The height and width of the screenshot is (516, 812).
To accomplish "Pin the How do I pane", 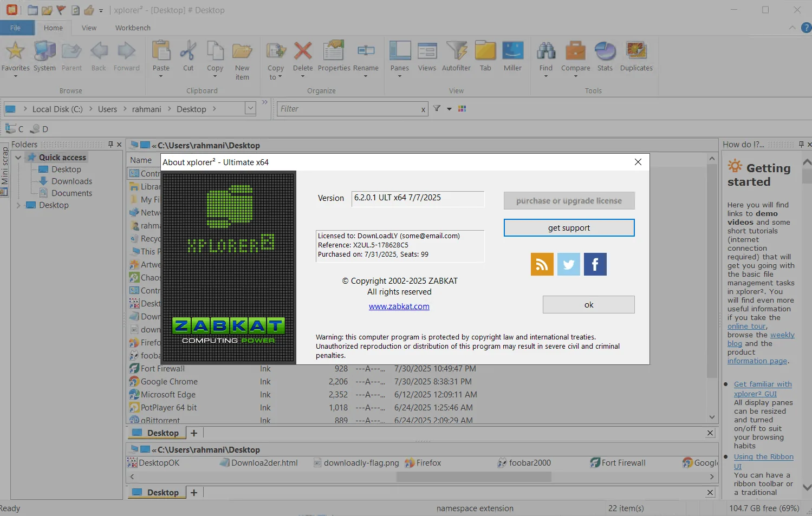I will click(x=801, y=145).
